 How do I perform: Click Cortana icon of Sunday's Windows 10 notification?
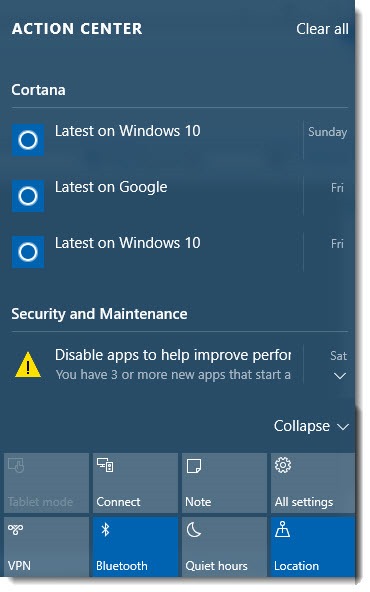point(28,140)
